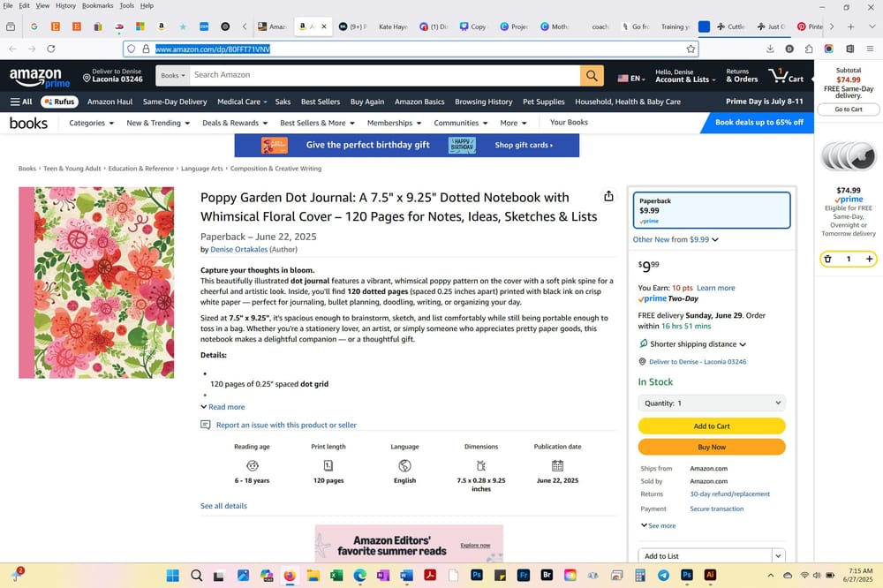The width and height of the screenshot is (883, 588).
Task: Launch Word from the taskbar
Action: click(x=406, y=575)
